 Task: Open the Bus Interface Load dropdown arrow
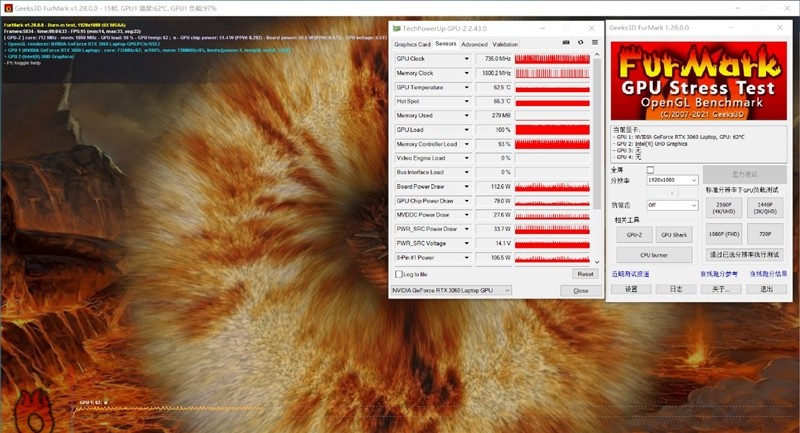click(x=466, y=172)
